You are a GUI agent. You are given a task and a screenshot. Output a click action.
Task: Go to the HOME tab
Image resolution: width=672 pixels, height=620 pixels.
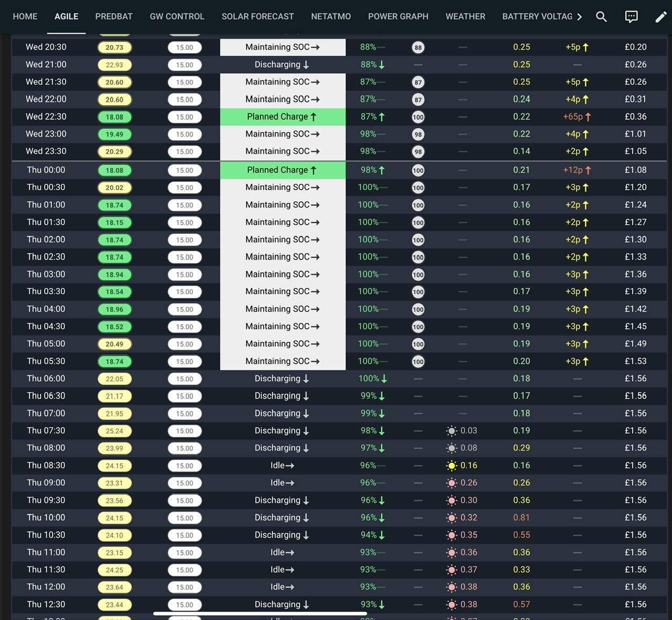25,17
